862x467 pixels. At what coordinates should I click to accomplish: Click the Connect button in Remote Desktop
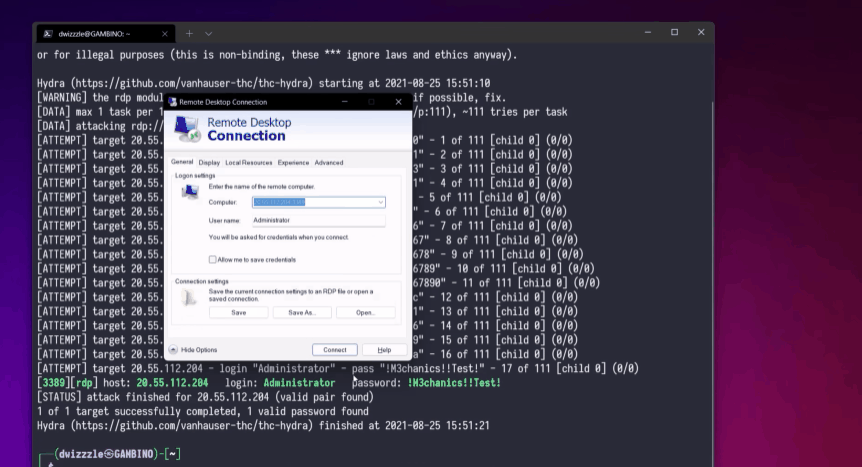pyautogui.click(x=334, y=350)
